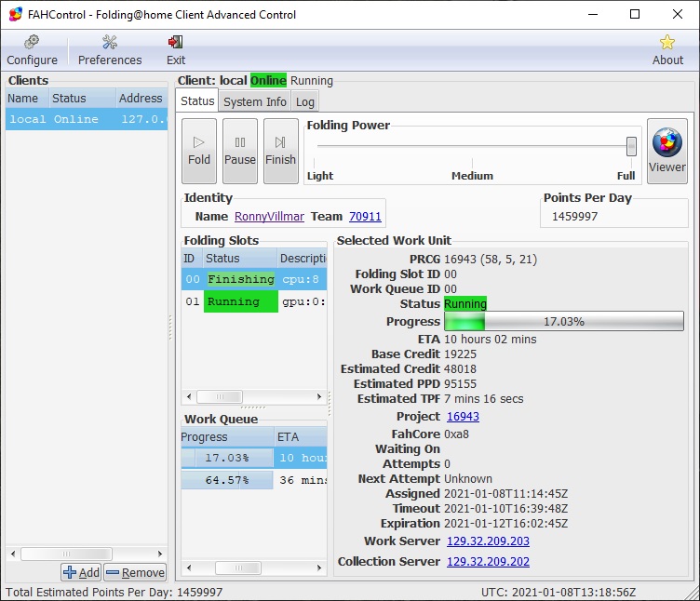The height and width of the screenshot is (601, 700).
Task: Click the Estimated Credit 48018 value
Action: point(460,369)
